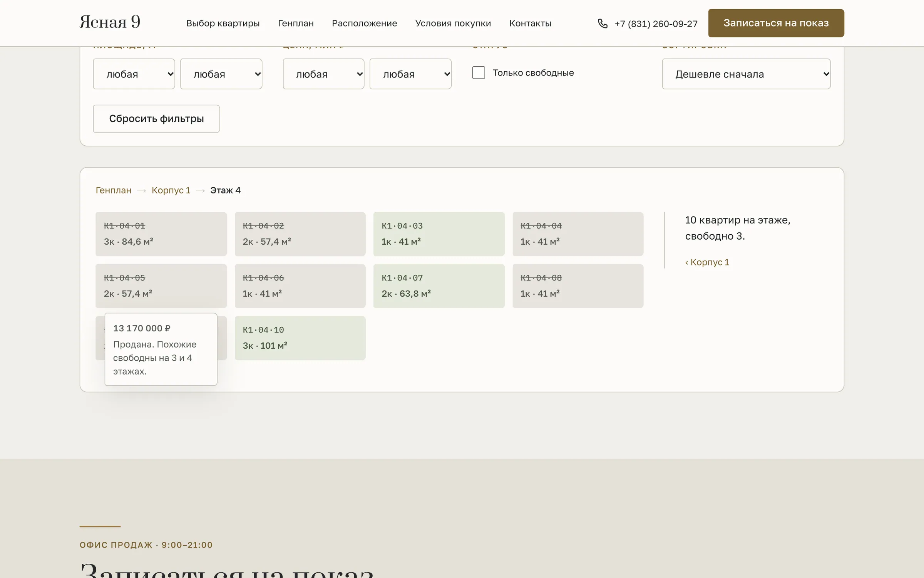Go to 'Генплан' in the breadcrumb
Image resolution: width=924 pixels, height=578 pixels.
pos(114,190)
